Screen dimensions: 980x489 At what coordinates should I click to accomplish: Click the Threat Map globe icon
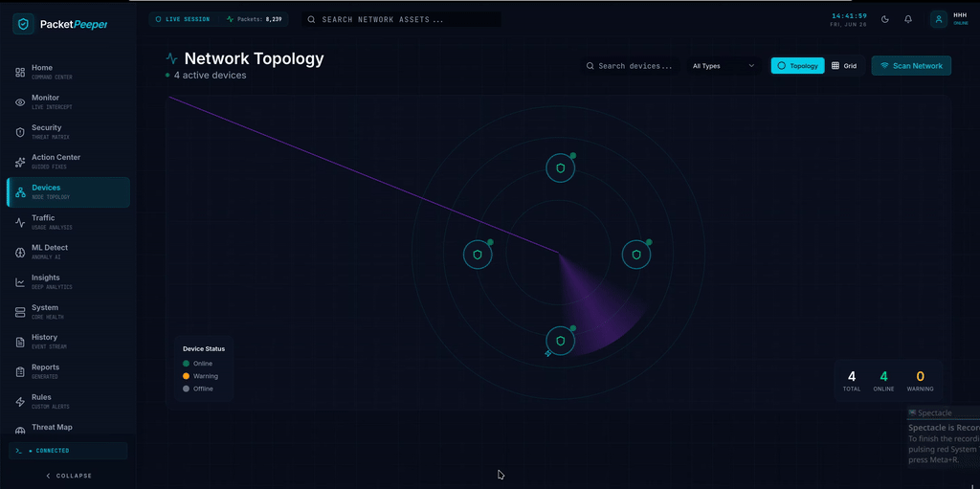coord(20,431)
